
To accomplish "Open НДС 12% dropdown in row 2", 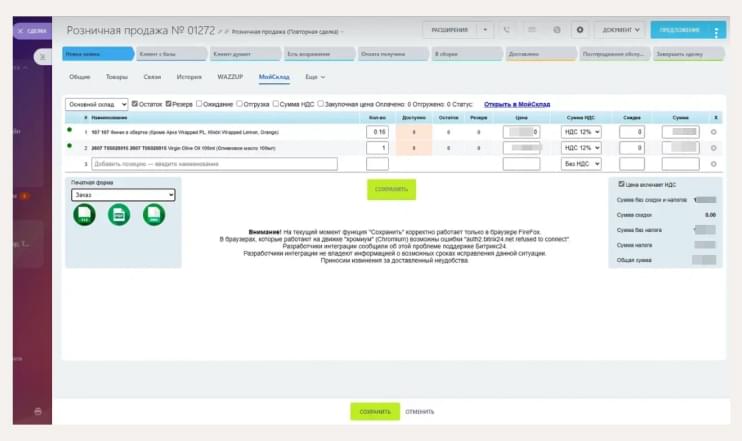I will pyautogui.click(x=581, y=148).
